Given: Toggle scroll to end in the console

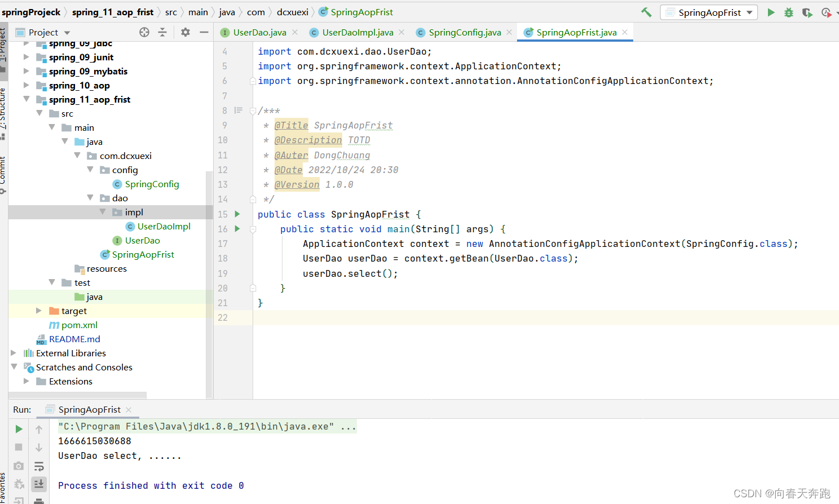Looking at the screenshot, I should tap(39, 484).
